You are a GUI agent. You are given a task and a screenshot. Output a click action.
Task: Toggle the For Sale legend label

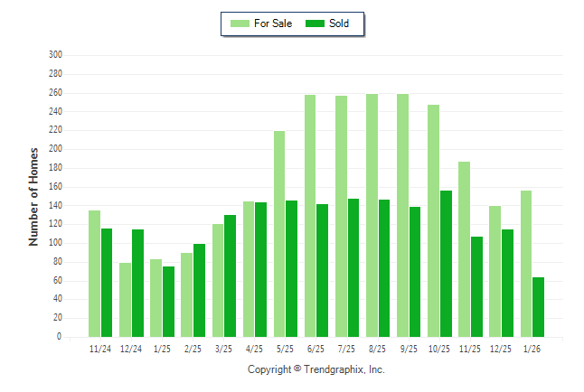point(274,23)
